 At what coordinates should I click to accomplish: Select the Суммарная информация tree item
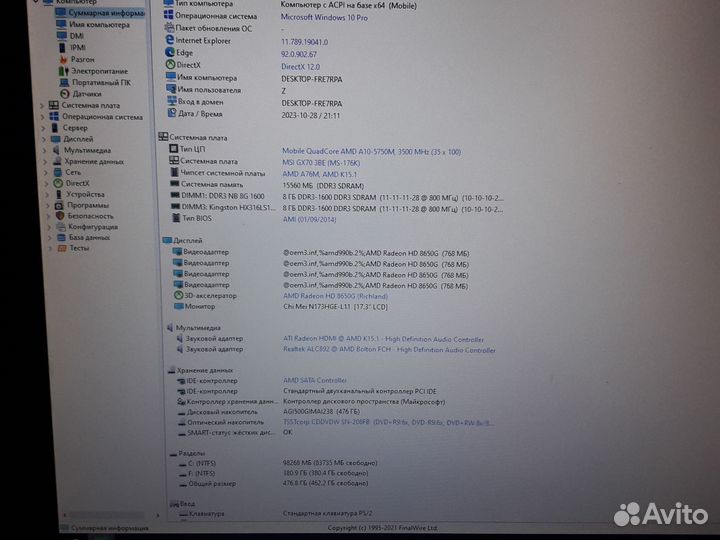point(100,13)
